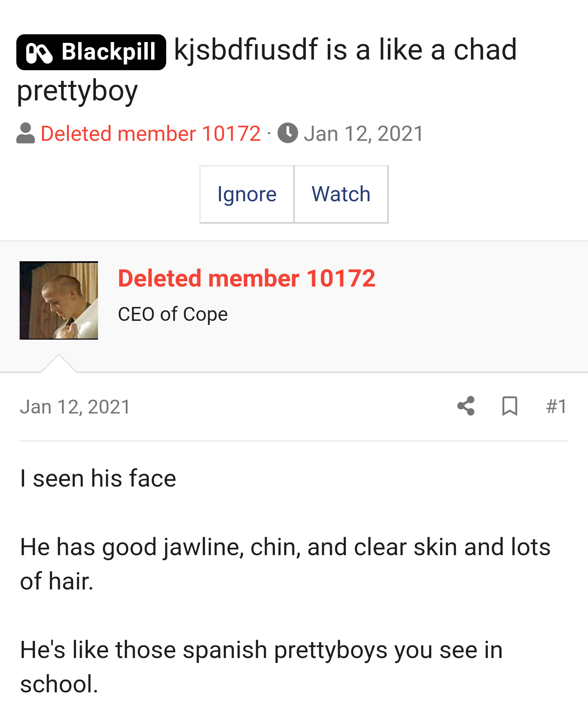Click the thread title text 'kjsbdfiusdf is a like a chad'
The image size is (588, 707).
345,50
